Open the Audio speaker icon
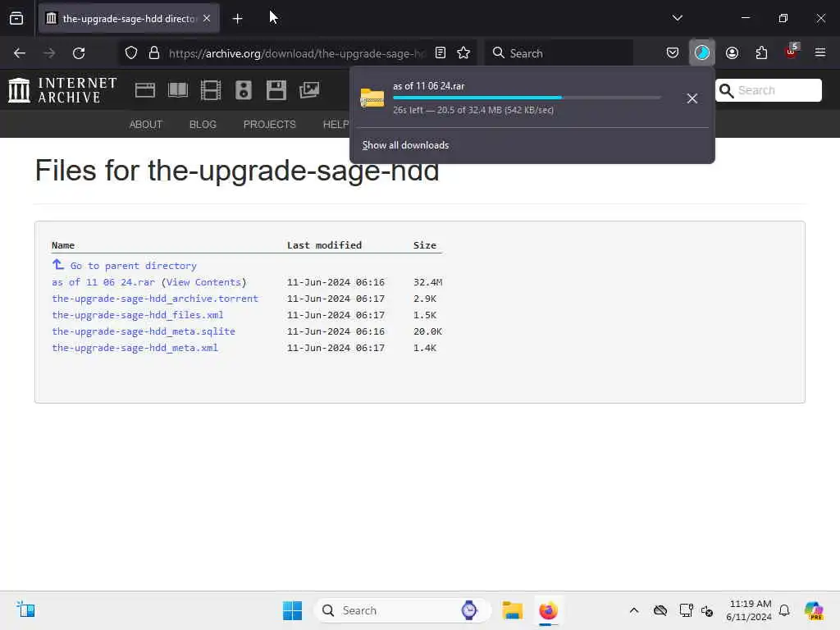The width and height of the screenshot is (840, 630). point(243,90)
